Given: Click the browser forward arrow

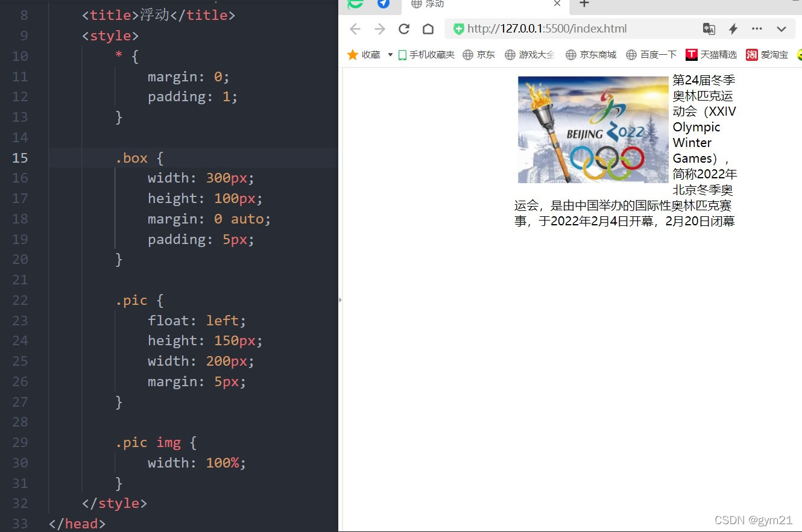Looking at the screenshot, I should 379,29.
